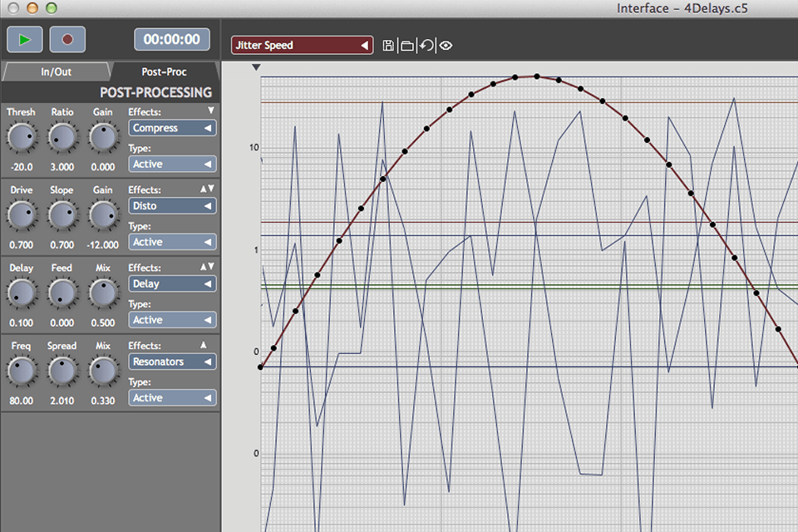
Task: Switch to the In/Out tab
Action: tap(56, 71)
